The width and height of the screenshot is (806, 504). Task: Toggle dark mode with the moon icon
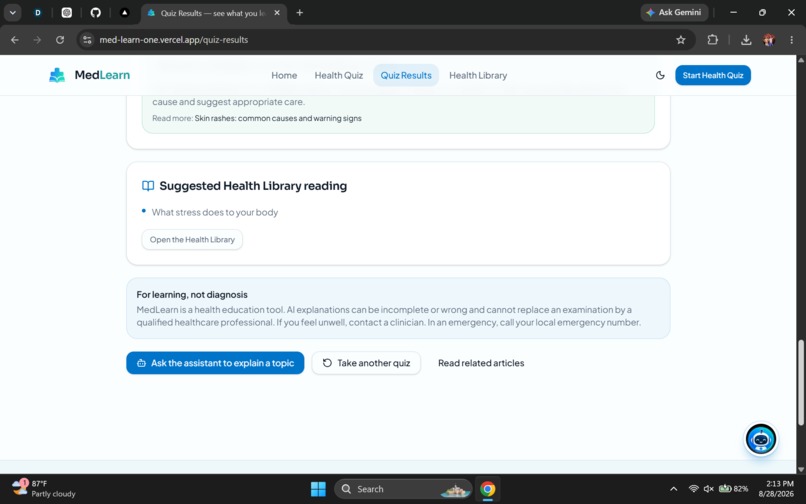tap(660, 75)
